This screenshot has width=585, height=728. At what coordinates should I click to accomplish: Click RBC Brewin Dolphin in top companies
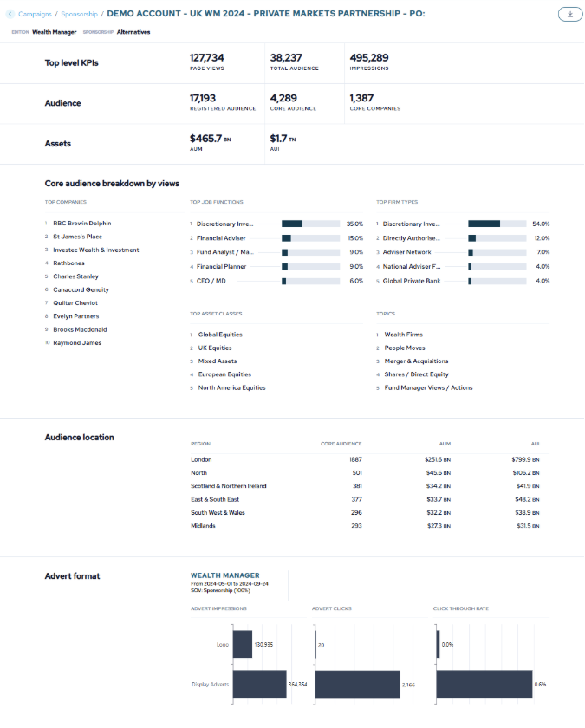pos(82,224)
